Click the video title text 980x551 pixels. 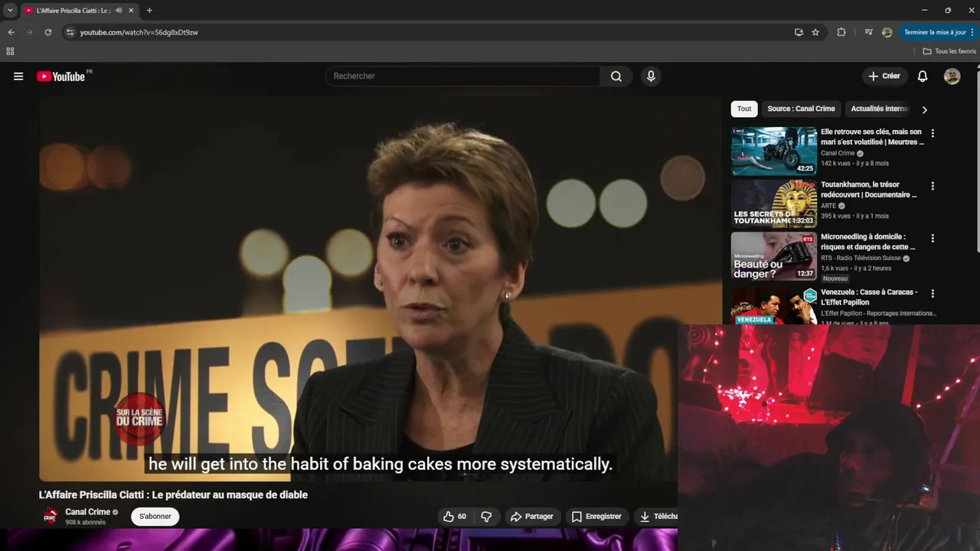[x=173, y=495]
